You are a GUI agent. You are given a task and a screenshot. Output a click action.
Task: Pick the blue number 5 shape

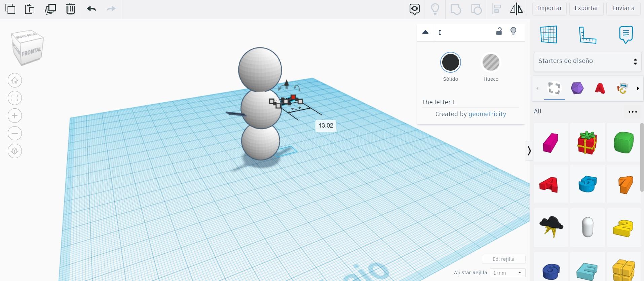coord(588,184)
